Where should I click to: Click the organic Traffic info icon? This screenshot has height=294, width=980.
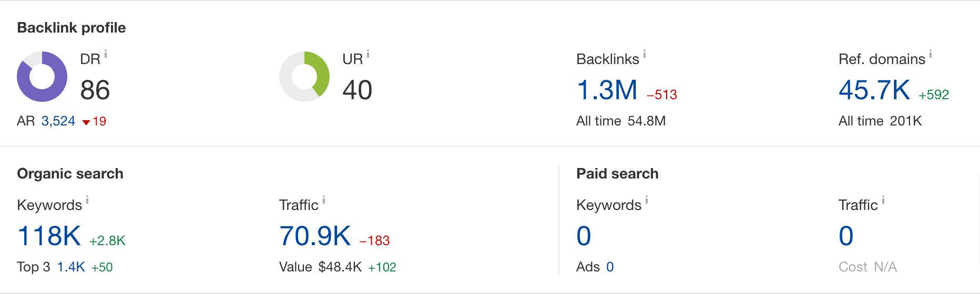click(x=324, y=199)
